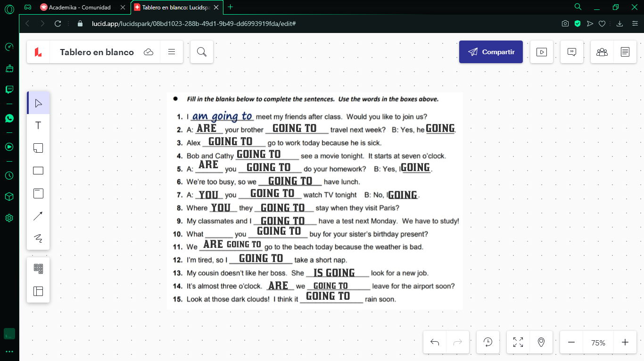Click the cloud save status icon

(x=149, y=52)
